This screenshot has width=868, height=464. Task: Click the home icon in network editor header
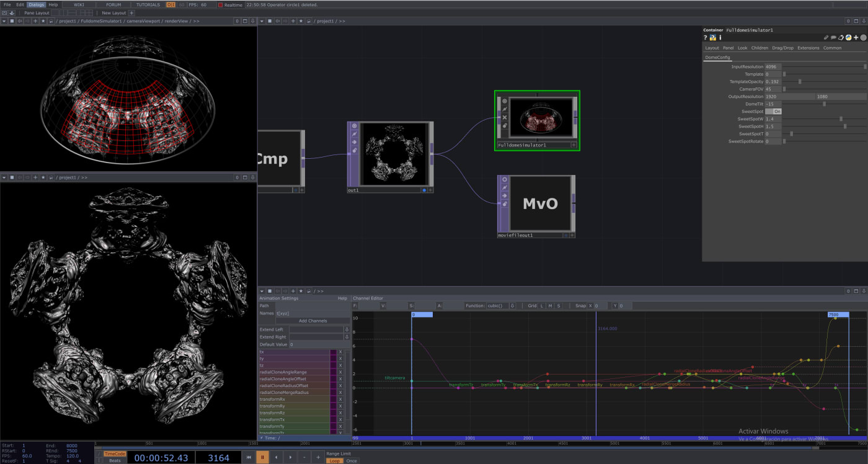coord(308,21)
